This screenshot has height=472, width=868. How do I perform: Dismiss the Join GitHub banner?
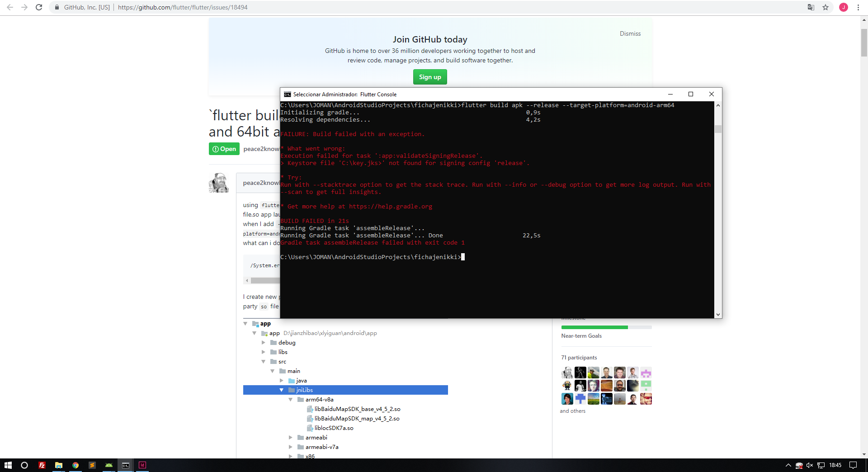[x=630, y=33]
